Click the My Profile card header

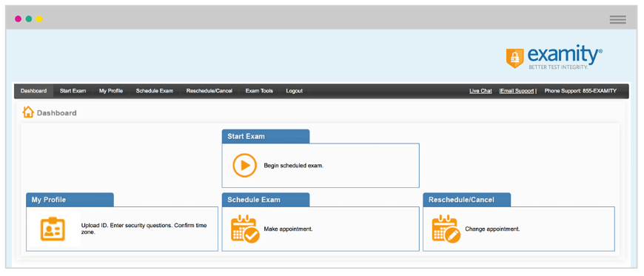[70, 200]
